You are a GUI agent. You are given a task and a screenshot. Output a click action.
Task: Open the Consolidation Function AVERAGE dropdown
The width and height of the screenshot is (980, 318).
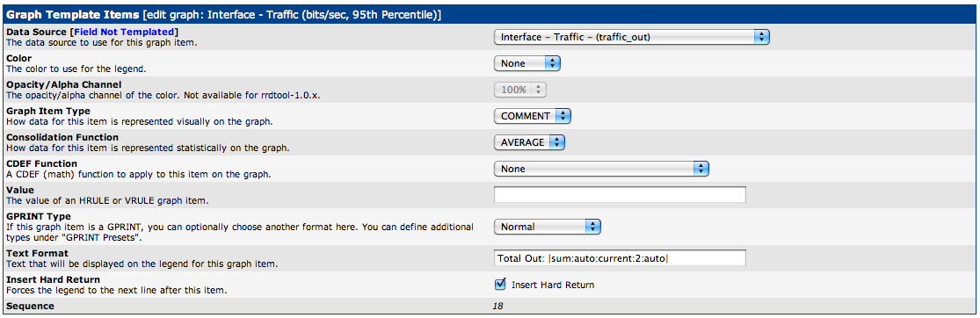click(529, 142)
